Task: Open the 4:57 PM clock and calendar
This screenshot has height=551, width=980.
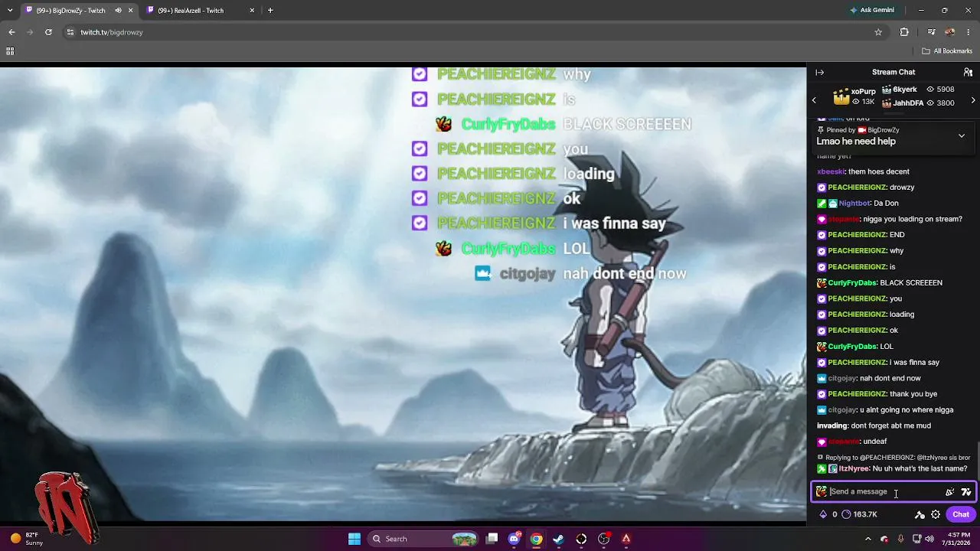Action: [955, 539]
